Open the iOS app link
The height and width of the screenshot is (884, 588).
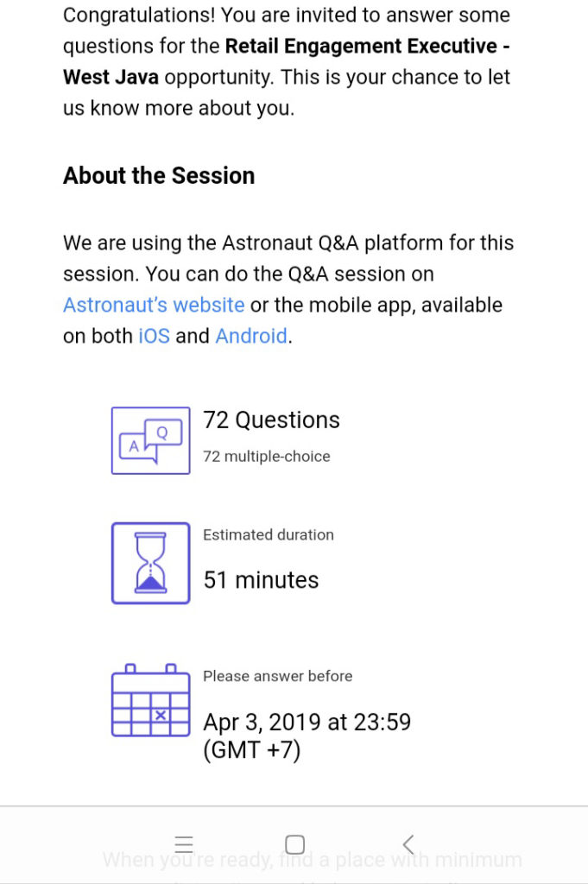(x=154, y=336)
